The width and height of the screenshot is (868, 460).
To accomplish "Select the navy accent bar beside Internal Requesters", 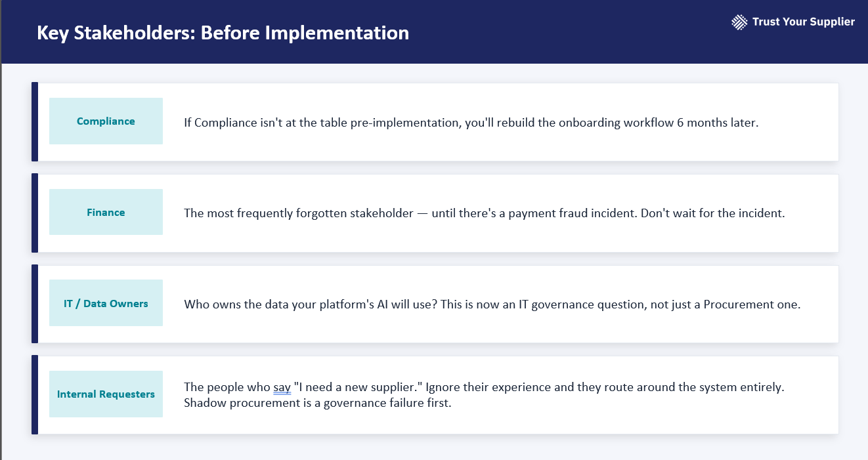I will (35, 395).
